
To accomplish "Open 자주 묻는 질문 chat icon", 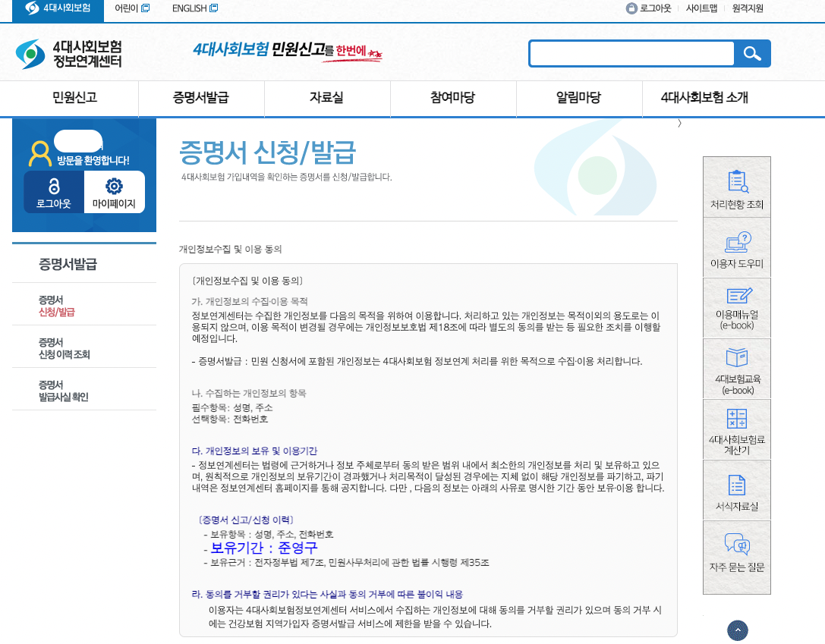I will [737, 558].
